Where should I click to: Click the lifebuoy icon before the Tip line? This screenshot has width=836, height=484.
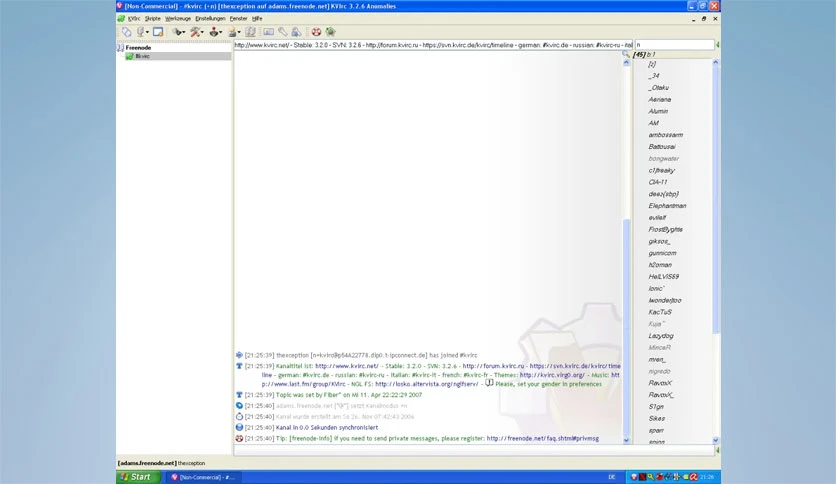[239, 439]
